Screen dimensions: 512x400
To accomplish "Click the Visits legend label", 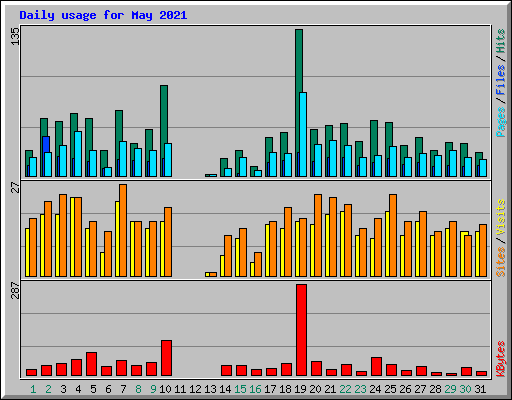I will click(500, 218).
